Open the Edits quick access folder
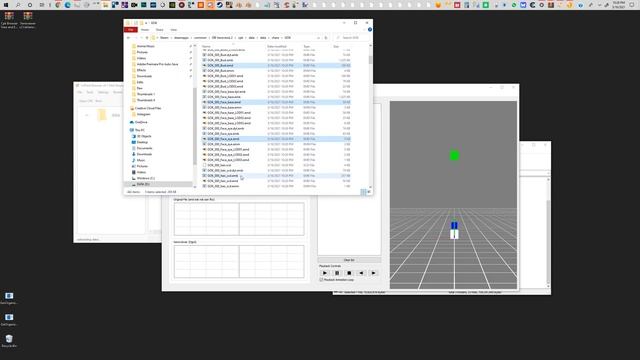 (x=140, y=82)
